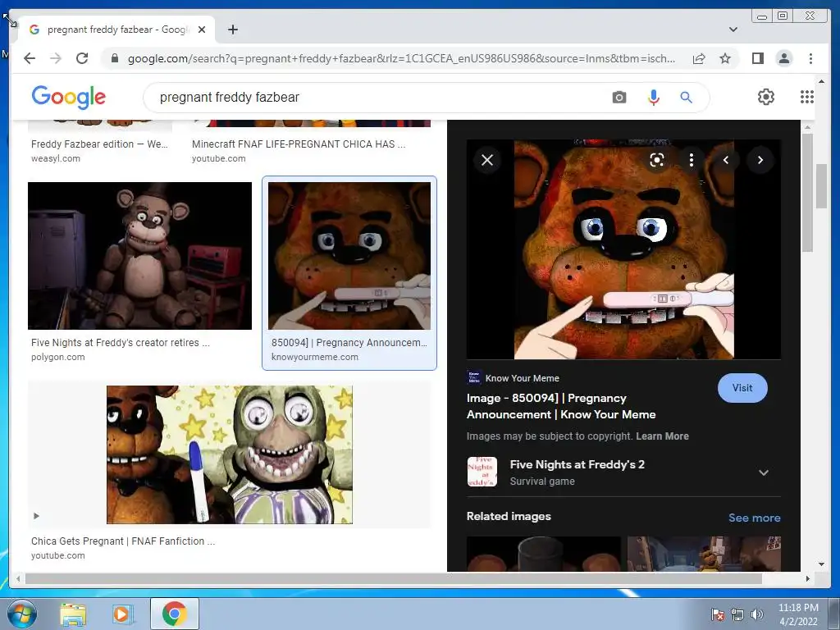The height and width of the screenshot is (630, 840).
Task: Launch Windows Media Player from taskbar
Action: coord(121,614)
